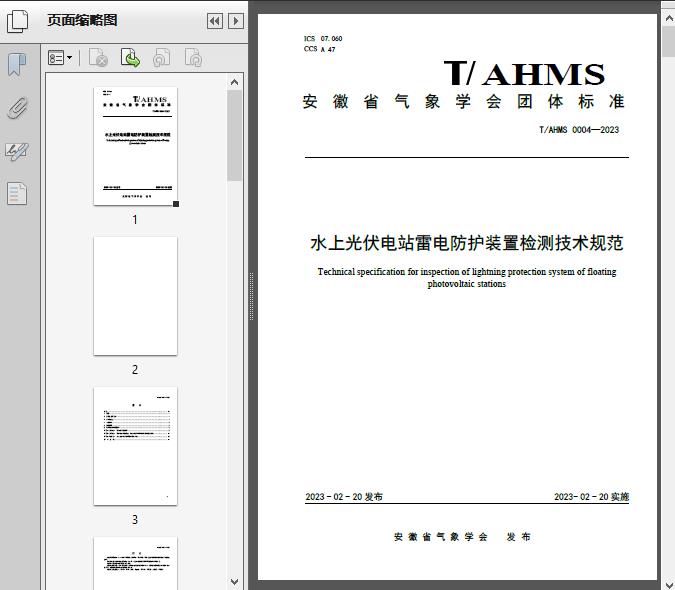This screenshot has height=590, width=675.
Task: Click the thumbnail panel scroll down arrow
Action: [235, 582]
